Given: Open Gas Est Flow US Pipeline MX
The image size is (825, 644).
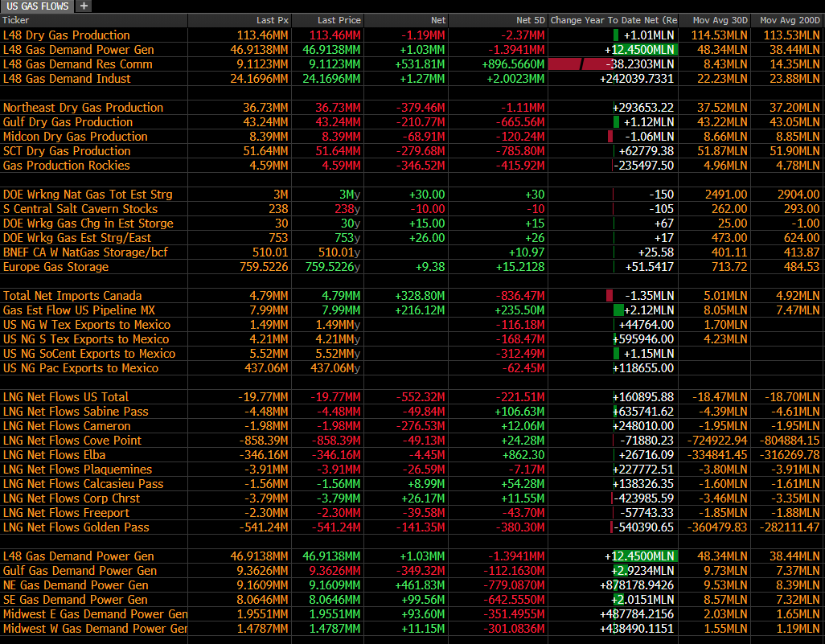Looking at the screenshot, I should point(79,310).
